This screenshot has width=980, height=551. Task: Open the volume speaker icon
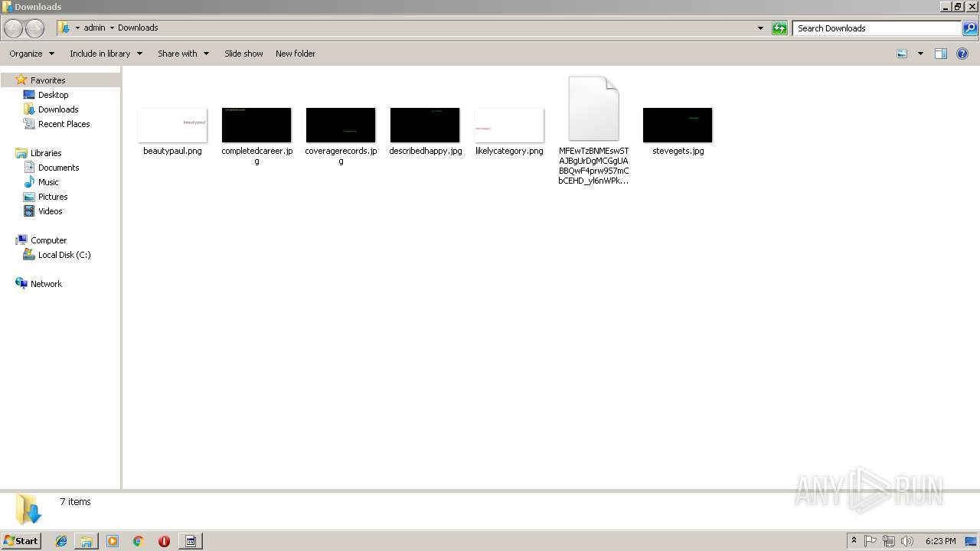pyautogui.click(x=907, y=541)
